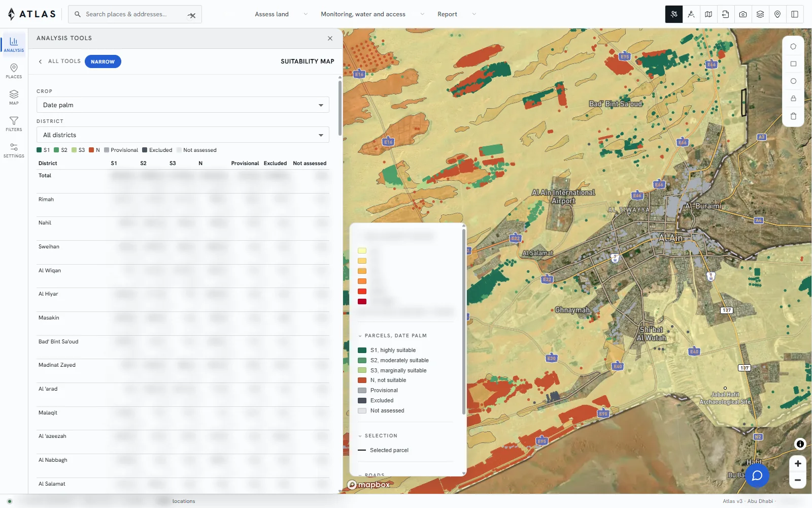
Task: Click the file export icon
Action: (x=726, y=14)
